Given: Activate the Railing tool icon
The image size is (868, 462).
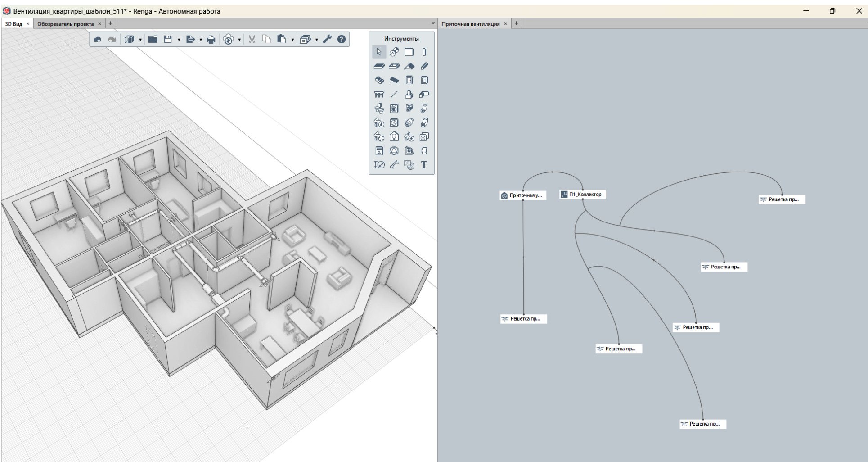Looking at the screenshot, I should (x=379, y=94).
